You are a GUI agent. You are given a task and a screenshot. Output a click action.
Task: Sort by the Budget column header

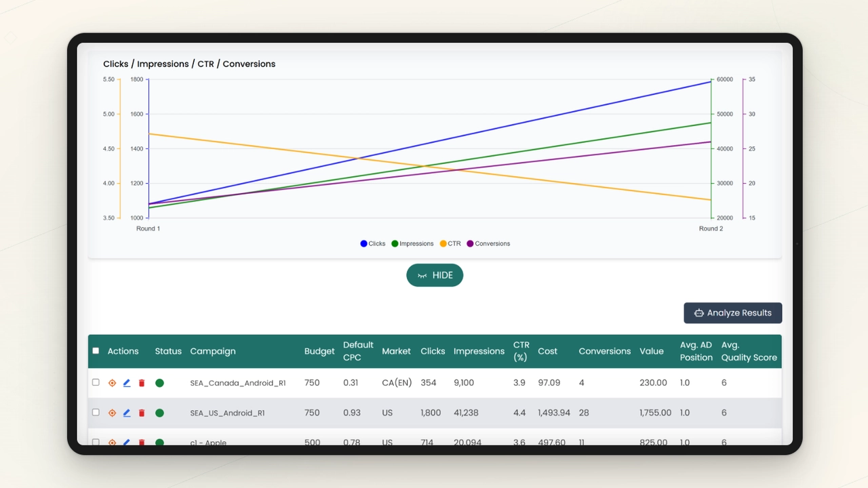point(319,350)
